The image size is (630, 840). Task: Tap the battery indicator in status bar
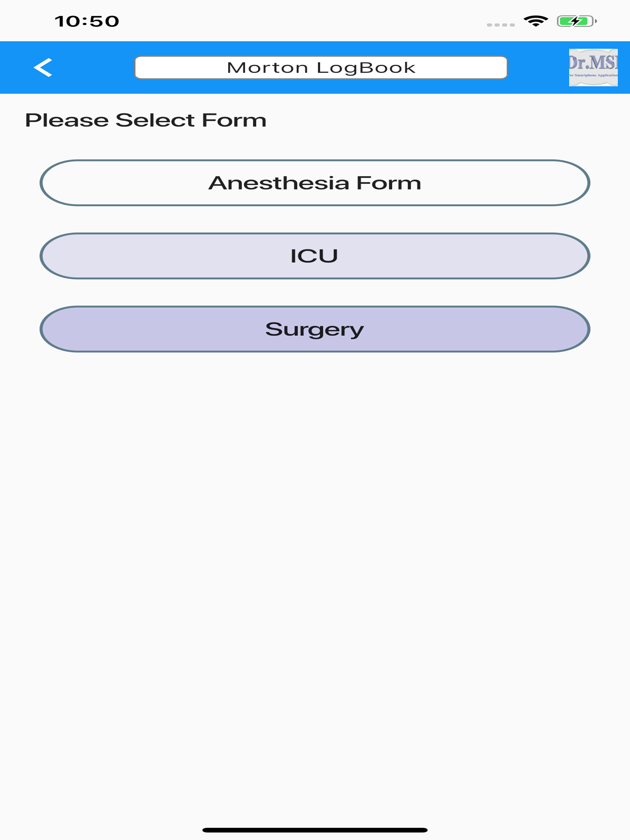tap(576, 21)
